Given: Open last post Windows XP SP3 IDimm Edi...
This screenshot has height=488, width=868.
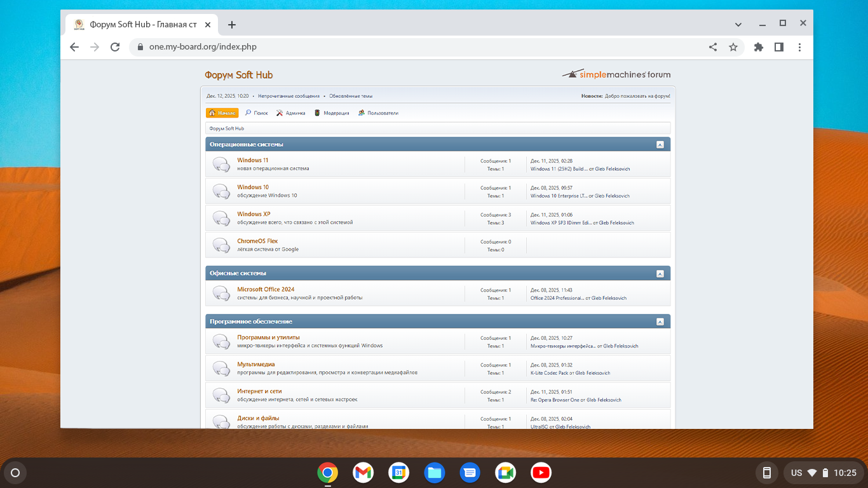Looking at the screenshot, I should tap(561, 223).
